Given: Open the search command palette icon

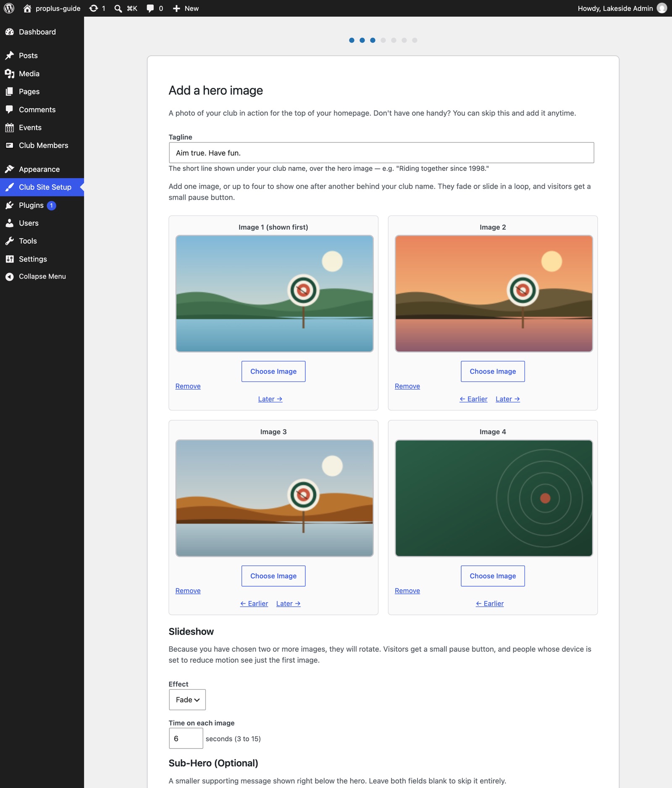Looking at the screenshot, I should [118, 8].
